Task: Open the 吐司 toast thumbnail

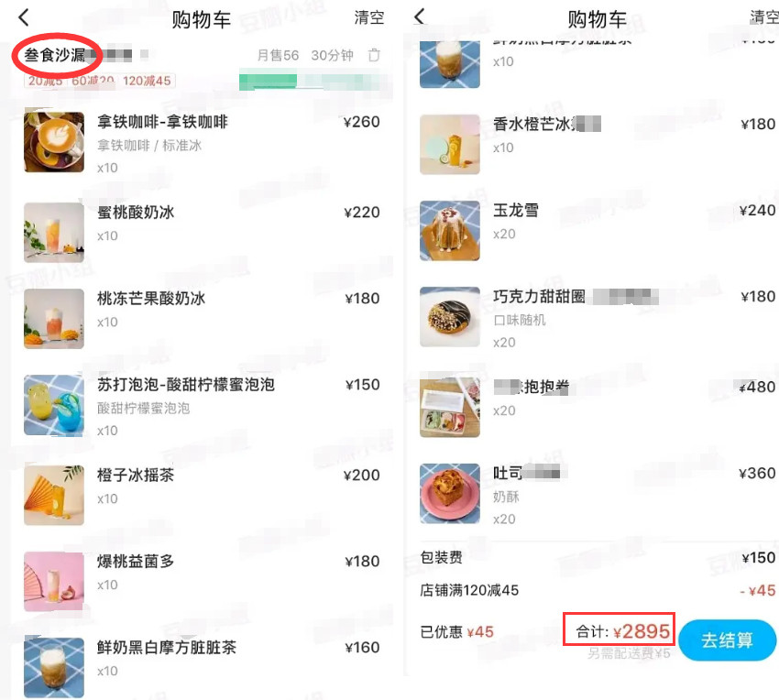Action: point(450,493)
